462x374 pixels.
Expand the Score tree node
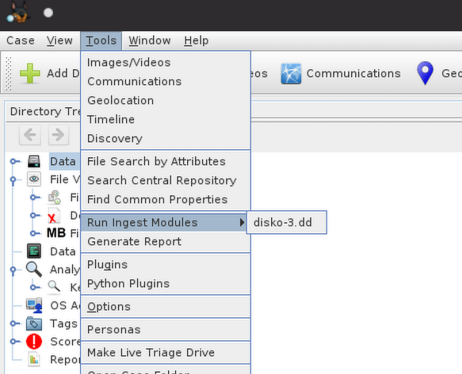[x=14, y=341]
